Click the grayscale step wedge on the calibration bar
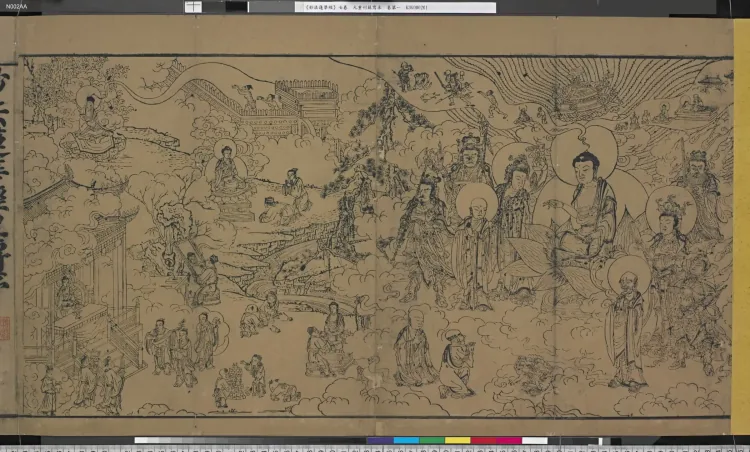This screenshot has height=452, width=750. [x=250, y=441]
